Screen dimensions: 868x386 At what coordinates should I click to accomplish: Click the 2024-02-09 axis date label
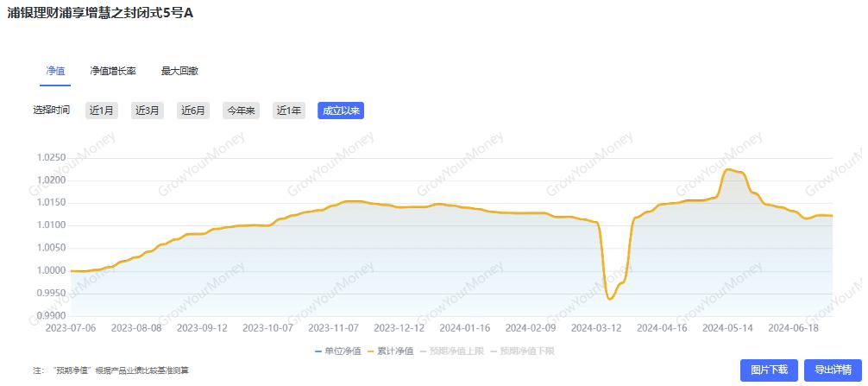point(531,328)
